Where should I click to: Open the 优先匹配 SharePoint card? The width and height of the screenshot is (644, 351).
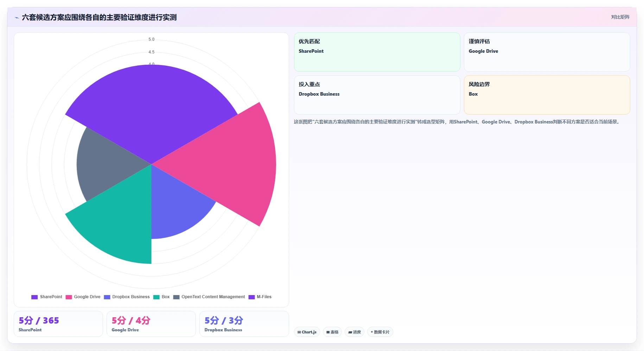377,52
